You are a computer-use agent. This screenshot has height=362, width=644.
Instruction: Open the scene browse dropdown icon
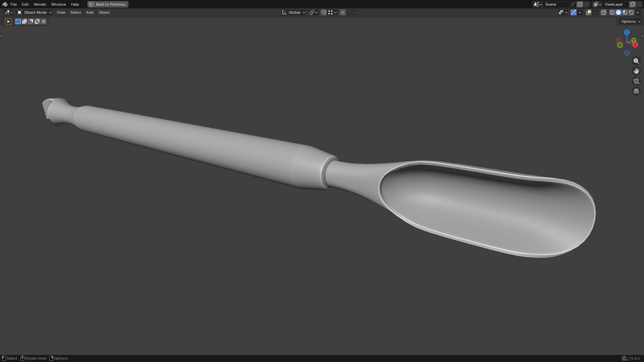pyautogui.click(x=538, y=4)
